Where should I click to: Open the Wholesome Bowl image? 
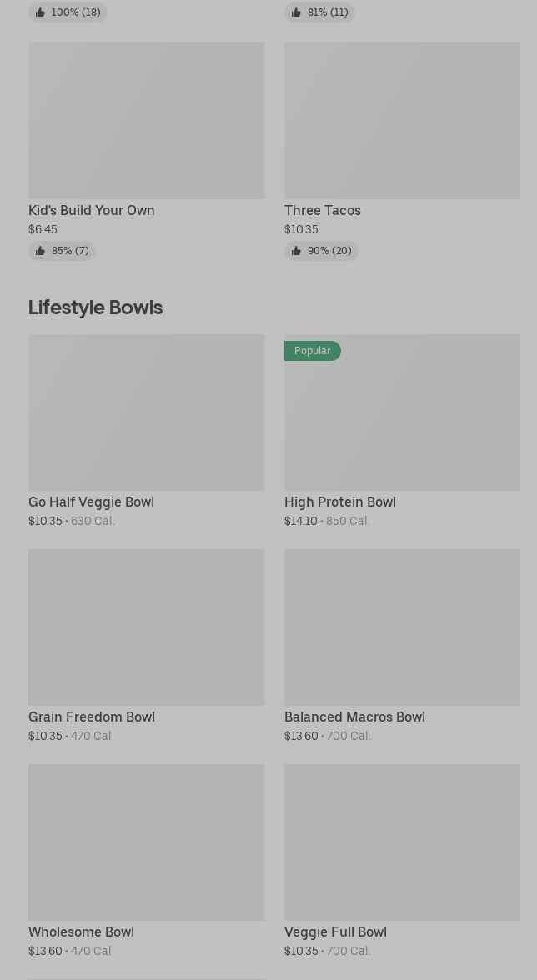(146, 842)
